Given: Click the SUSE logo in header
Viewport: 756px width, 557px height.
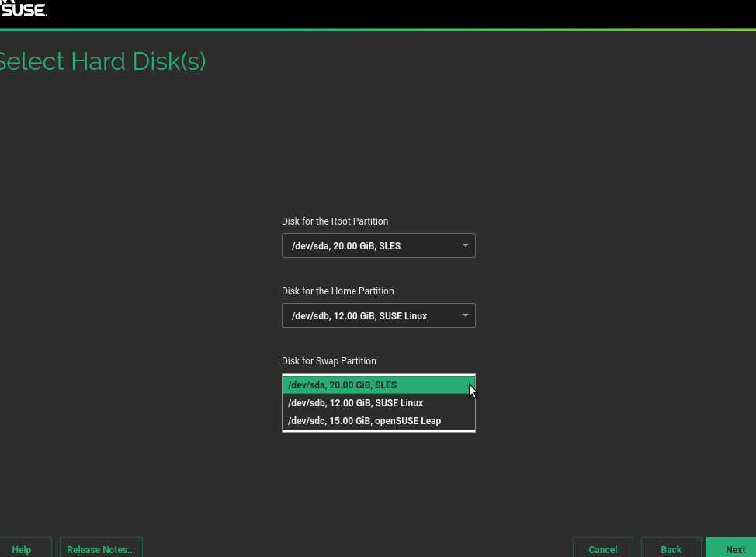Looking at the screenshot, I should click(23, 9).
